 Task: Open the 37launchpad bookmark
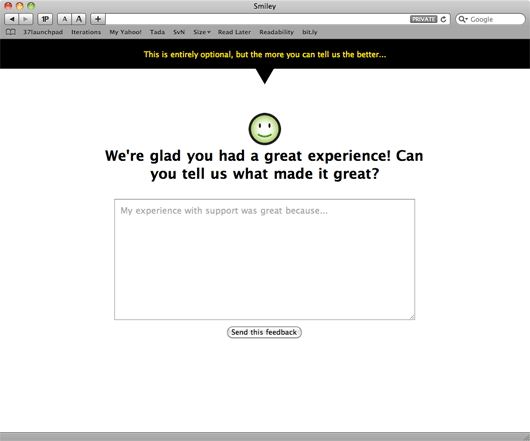click(43, 32)
